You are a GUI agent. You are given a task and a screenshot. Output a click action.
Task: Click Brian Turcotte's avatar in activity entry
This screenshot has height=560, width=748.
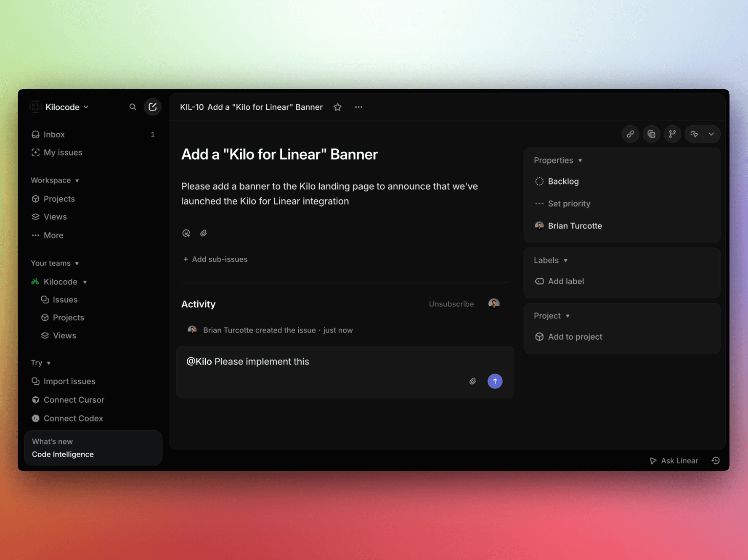click(192, 330)
